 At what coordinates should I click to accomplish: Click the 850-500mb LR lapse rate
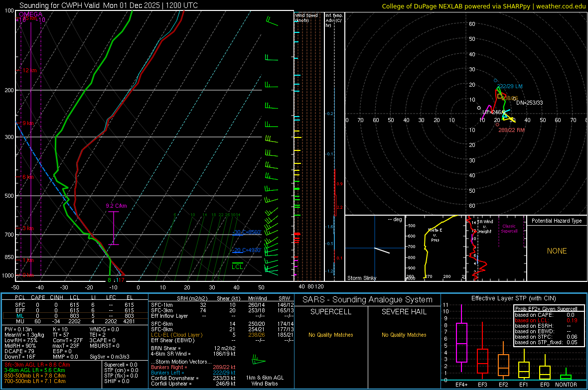coord(35,376)
